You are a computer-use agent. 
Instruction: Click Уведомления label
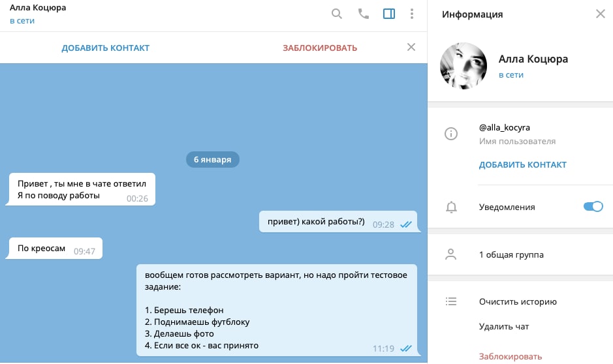pos(507,207)
